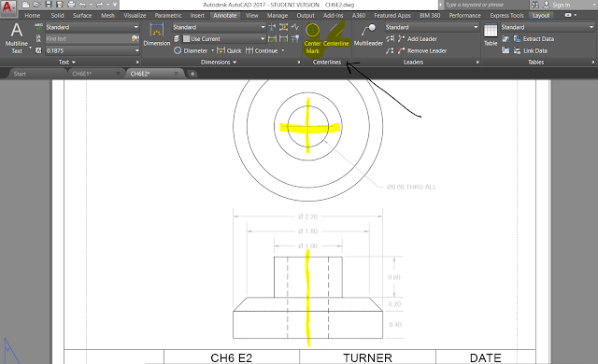The height and width of the screenshot is (364, 598).
Task: Click the Infocenter binoculars search icon
Action: (534, 5)
